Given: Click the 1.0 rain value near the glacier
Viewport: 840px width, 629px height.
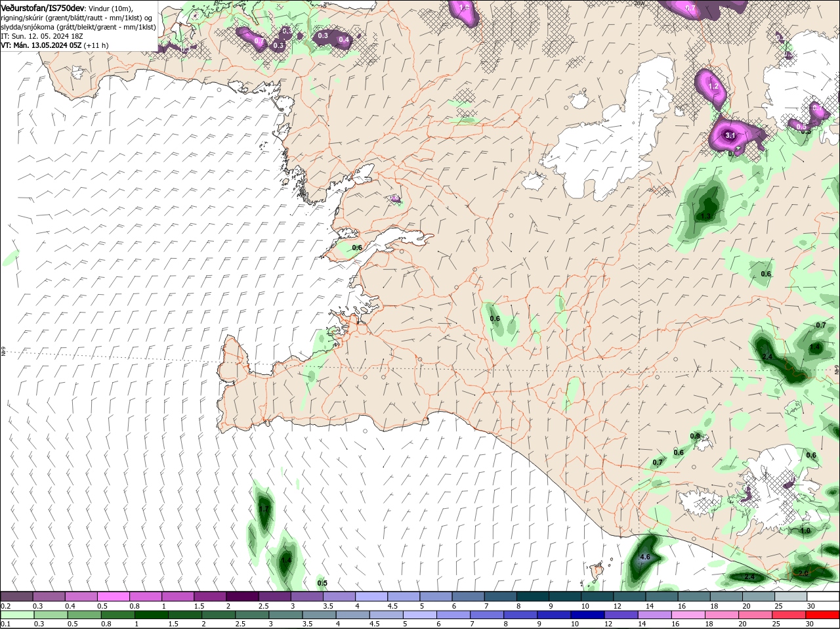Looking at the screenshot, I should pyautogui.click(x=805, y=531).
